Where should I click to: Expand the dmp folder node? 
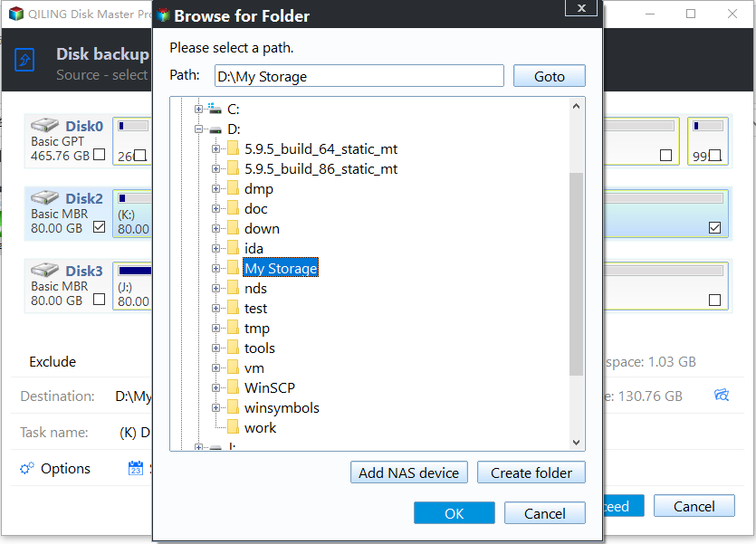(215, 189)
